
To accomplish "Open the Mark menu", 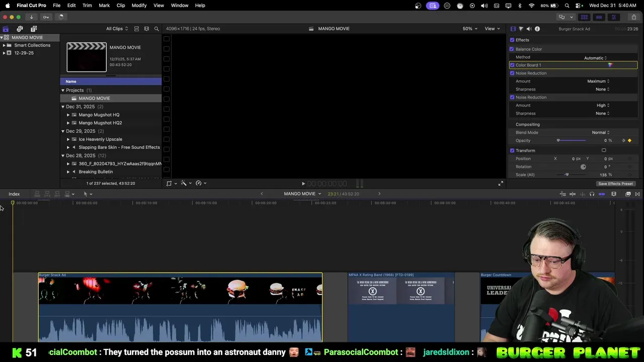I will 104,6.
